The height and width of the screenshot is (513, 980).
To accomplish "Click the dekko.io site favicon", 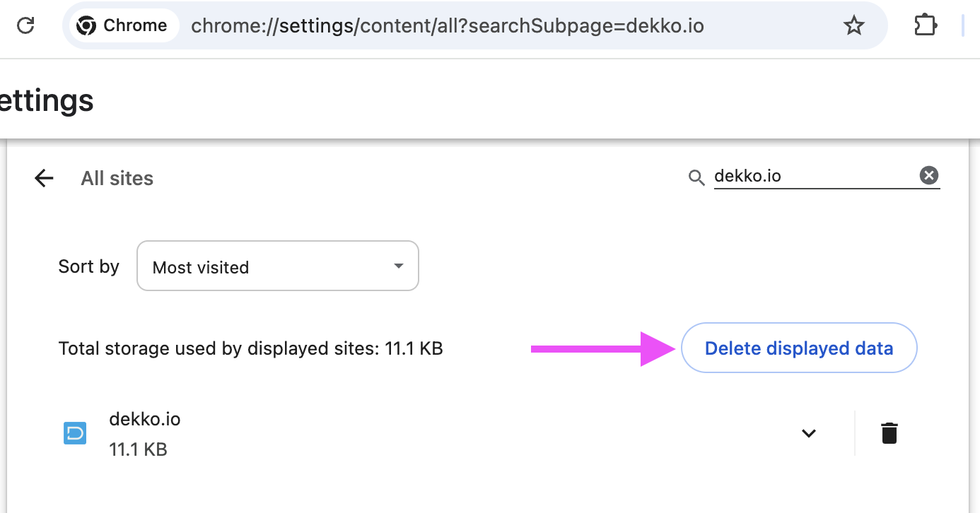I will pyautogui.click(x=75, y=433).
